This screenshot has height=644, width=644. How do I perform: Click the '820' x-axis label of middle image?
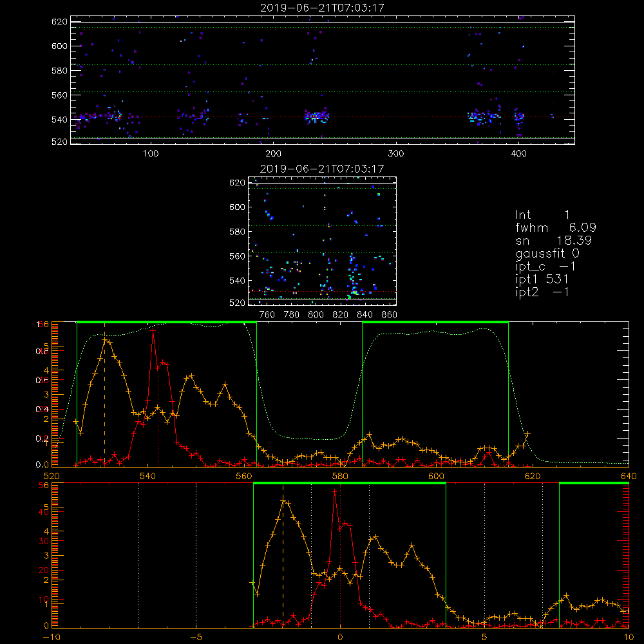(x=341, y=315)
